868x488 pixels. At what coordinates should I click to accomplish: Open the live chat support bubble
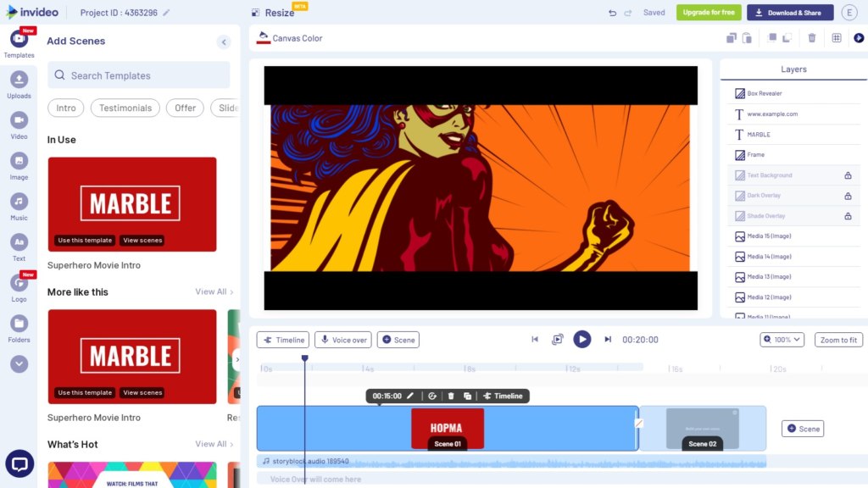(x=19, y=463)
